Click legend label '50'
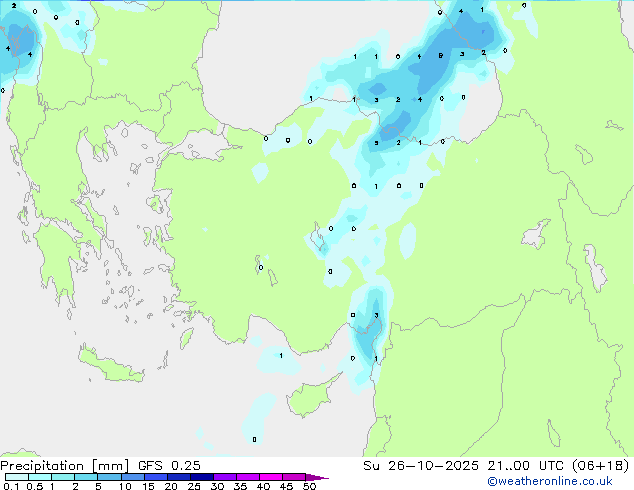The image size is (634, 490). pyautogui.click(x=309, y=486)
